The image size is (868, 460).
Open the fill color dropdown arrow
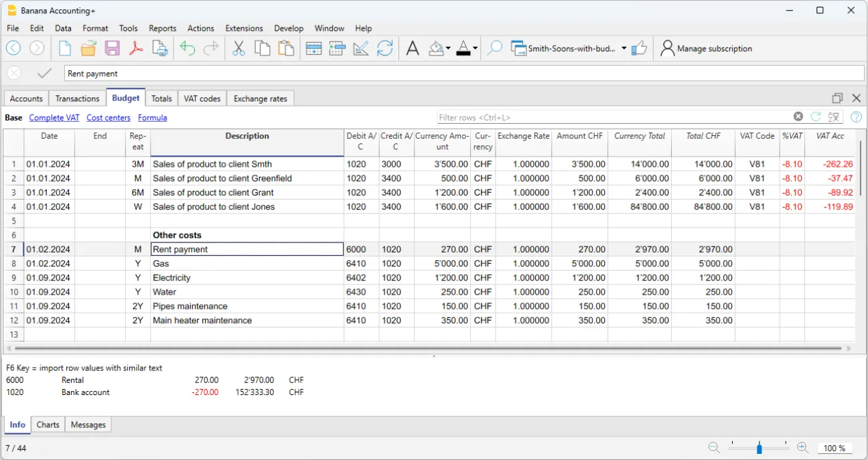click(448, 48)
